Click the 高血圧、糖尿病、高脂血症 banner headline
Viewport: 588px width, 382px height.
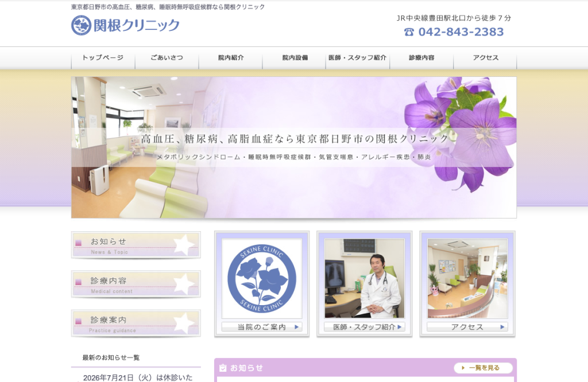295,139
